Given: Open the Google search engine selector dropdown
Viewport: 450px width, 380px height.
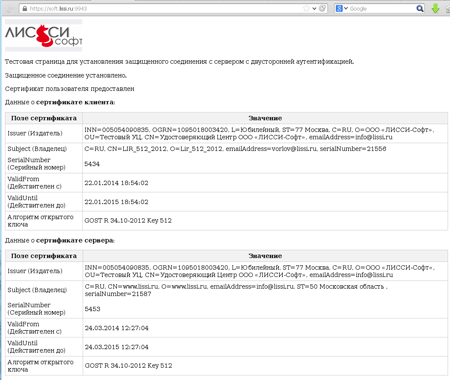Looking at the screenshot, I should (x=342, y=9).
